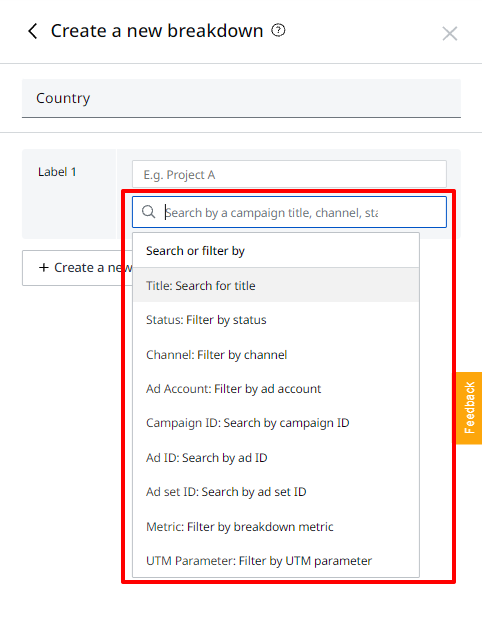Click the campaign search input field
The height and width of the screenshot is (618, 482).
click(289, 212)
